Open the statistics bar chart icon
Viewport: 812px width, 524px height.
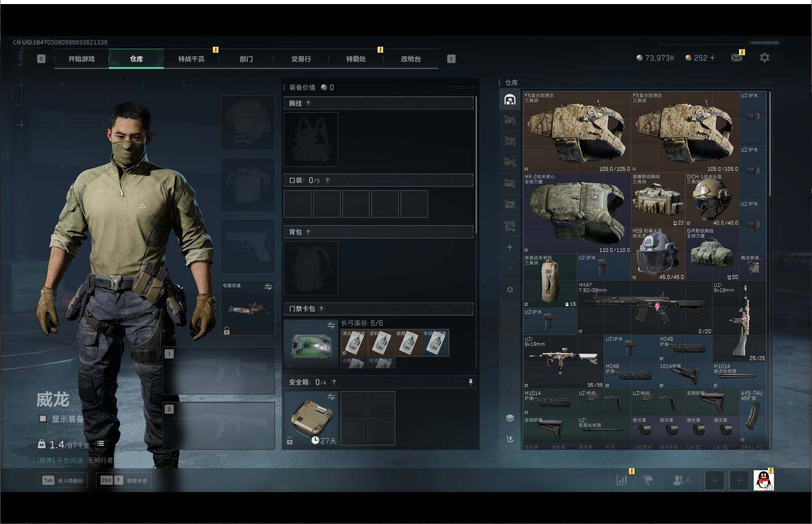[622, 480]
